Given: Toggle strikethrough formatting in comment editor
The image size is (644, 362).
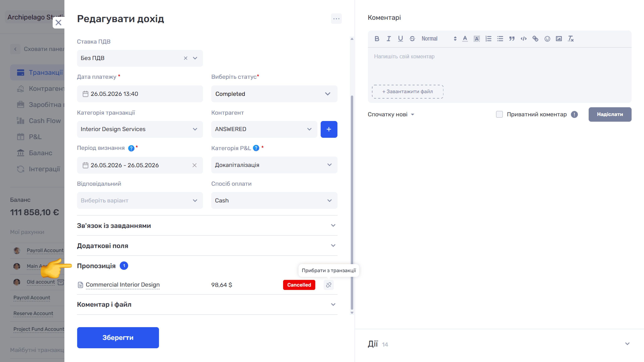Looking at the screenshot, I should coord(412,39).
